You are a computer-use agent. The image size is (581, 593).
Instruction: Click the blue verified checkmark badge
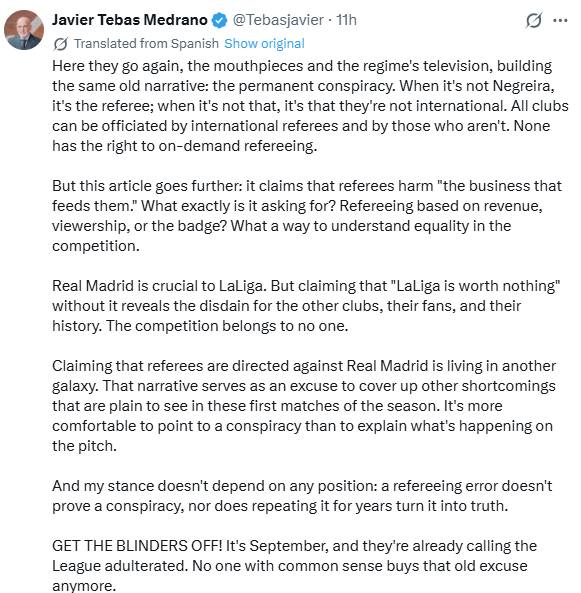click(219, 20)
